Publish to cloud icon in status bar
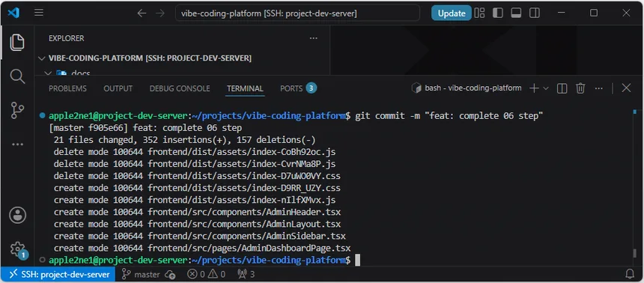 point(170,274)
